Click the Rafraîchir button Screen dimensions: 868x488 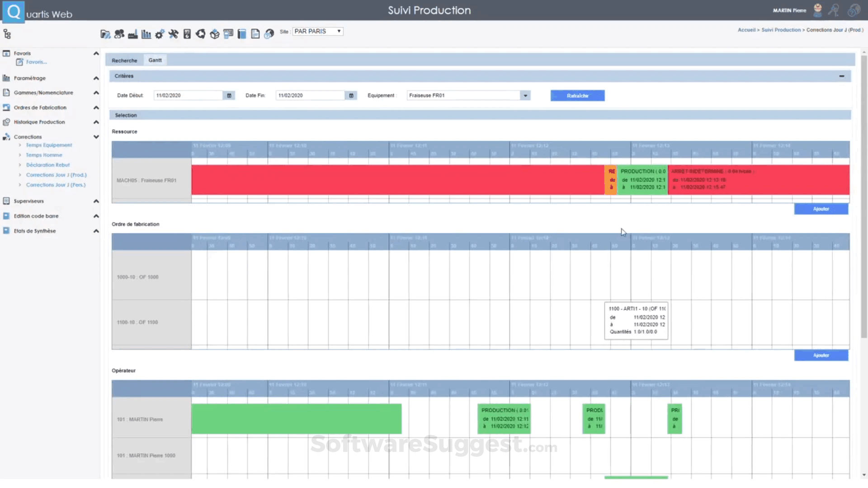577,95
